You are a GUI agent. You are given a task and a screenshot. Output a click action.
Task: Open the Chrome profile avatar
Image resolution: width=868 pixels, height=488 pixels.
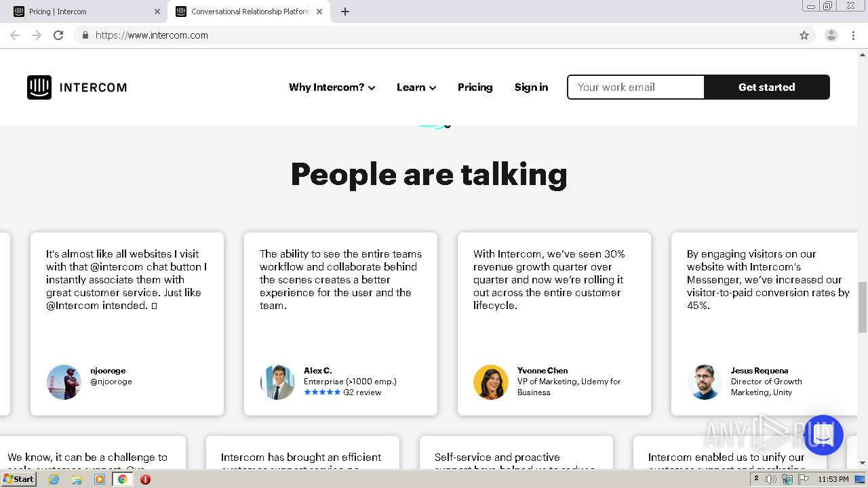pyautogui.click(x=831, y=35)
